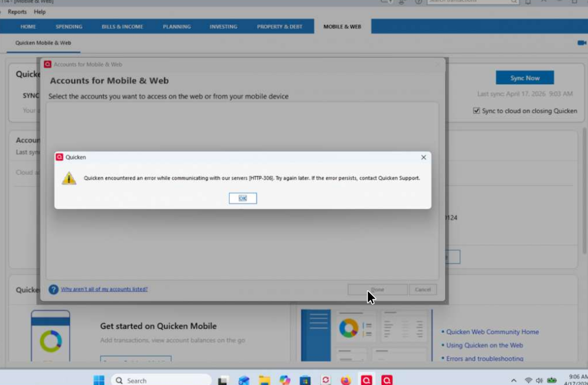The image size is (588, 385).
Task: Open 'Why aren't all of my accounts listed?' link
Action: click(x=104, y=289)
